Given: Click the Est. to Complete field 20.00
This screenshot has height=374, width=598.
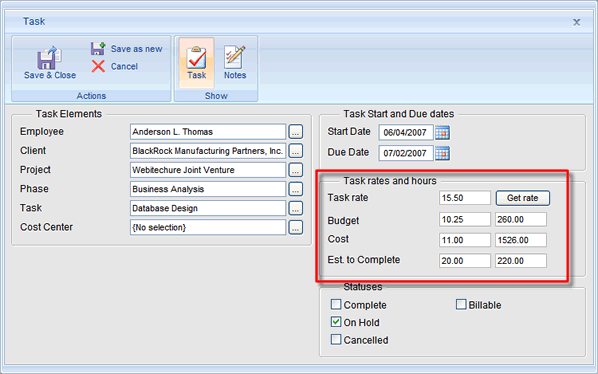Looking at the screenshot, I should pyautogui.click(x=465, y=261).
